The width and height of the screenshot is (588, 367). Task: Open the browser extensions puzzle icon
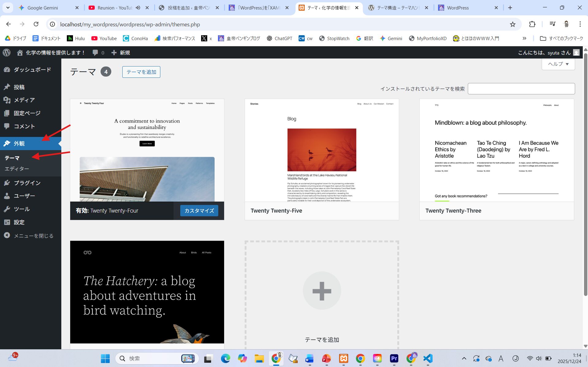click(x=532, y=24)
